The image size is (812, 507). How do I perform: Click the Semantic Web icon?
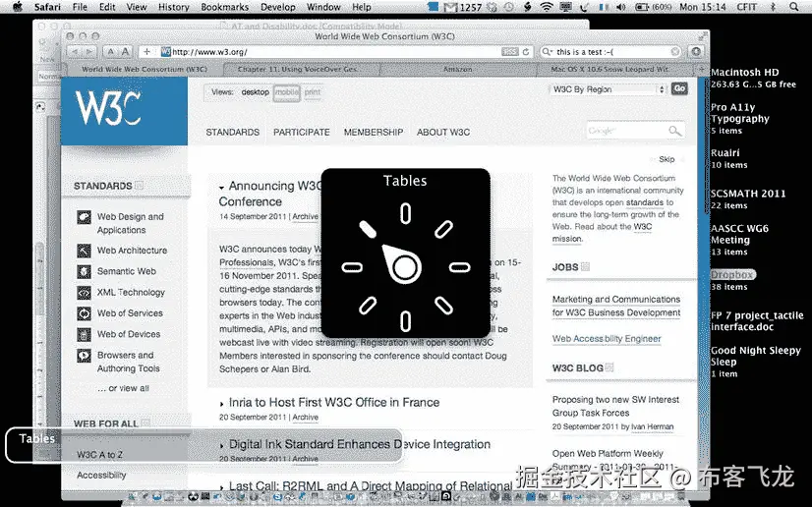(x=84, y=271)
